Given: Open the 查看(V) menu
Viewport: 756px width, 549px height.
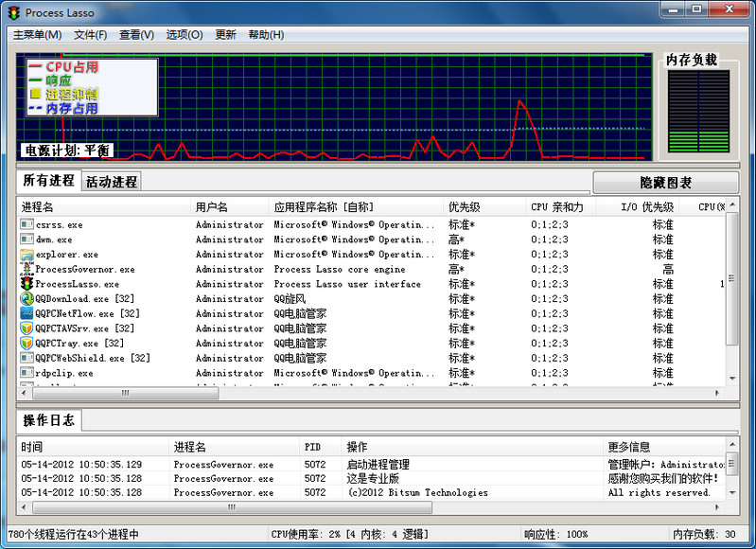Looking at the screenshot, I should pyautogui.click(x=136, y=35).
